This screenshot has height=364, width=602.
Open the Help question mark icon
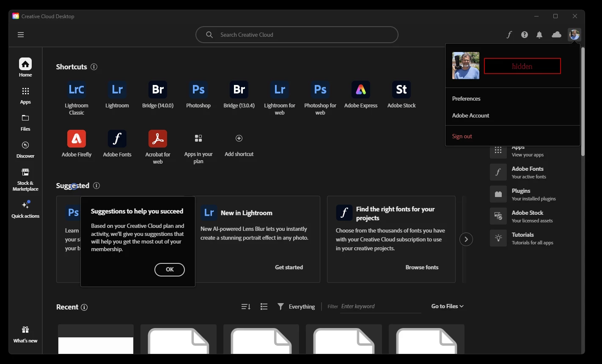click(525, 35)
